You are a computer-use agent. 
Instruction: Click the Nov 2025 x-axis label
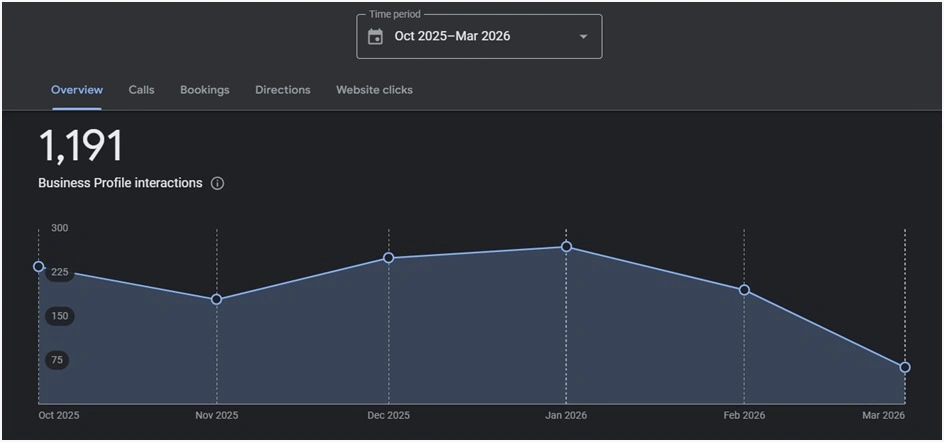(217, 416)
